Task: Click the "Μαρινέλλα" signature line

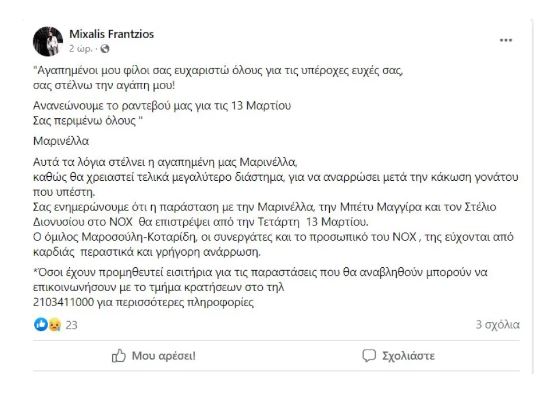Action: coord(61,141)
